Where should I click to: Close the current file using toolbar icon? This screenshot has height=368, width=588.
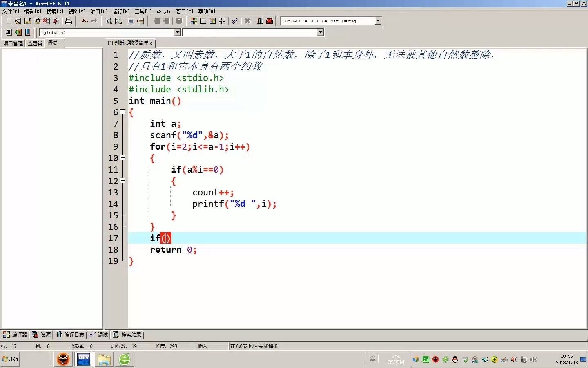coord(47,21)
